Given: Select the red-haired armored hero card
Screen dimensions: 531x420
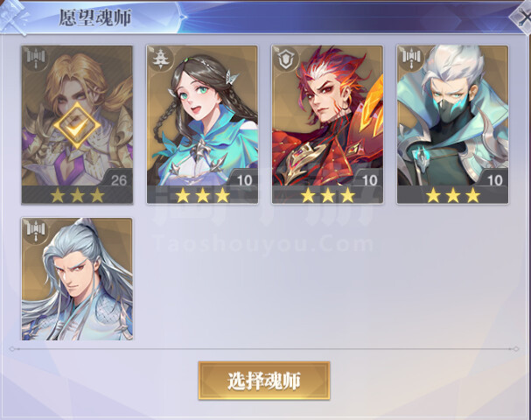Looking at the screenshot, I should [x=327, y=124].
